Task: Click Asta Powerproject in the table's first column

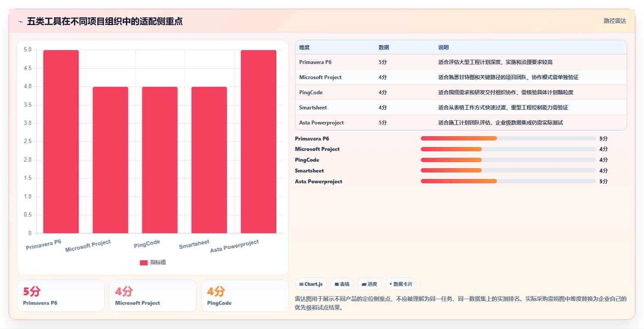Action: 321,123
